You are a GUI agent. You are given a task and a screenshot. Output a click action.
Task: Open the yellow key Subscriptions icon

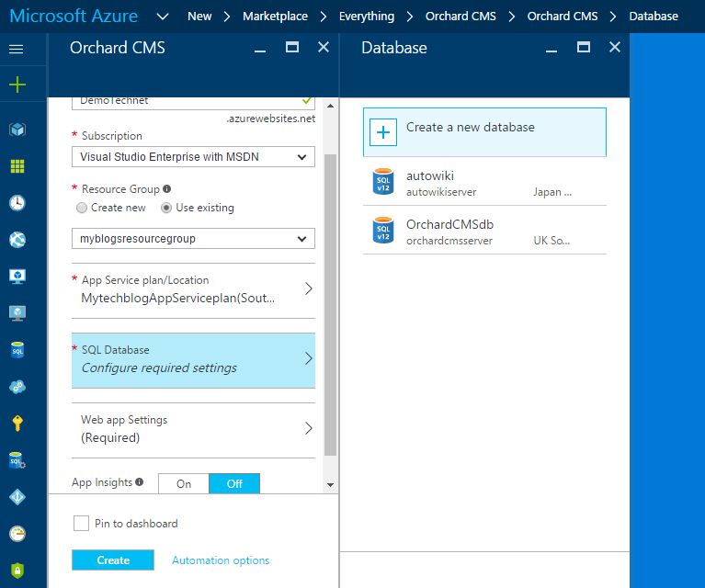[x=17, y=424]
